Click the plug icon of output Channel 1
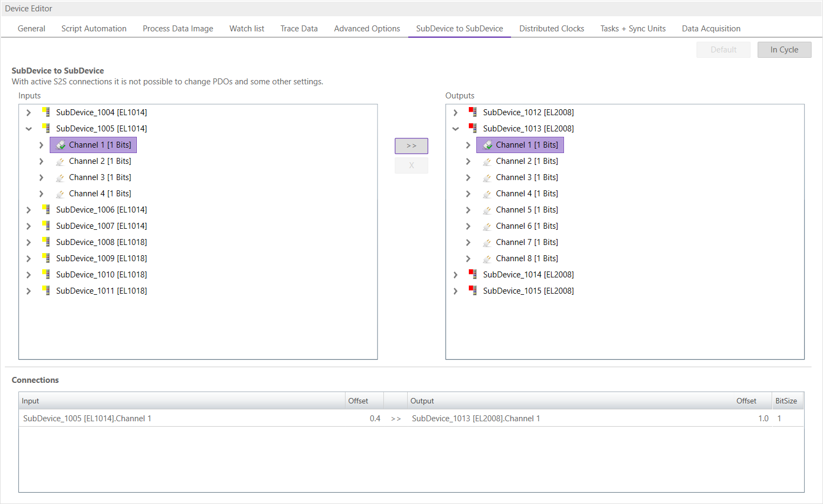 [x=488, y=145]
